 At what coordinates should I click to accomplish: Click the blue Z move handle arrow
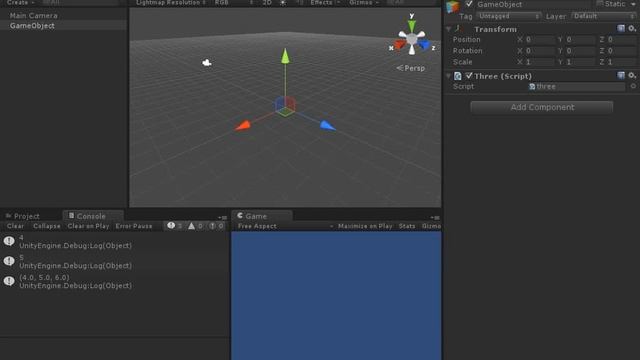click(328, 125)
